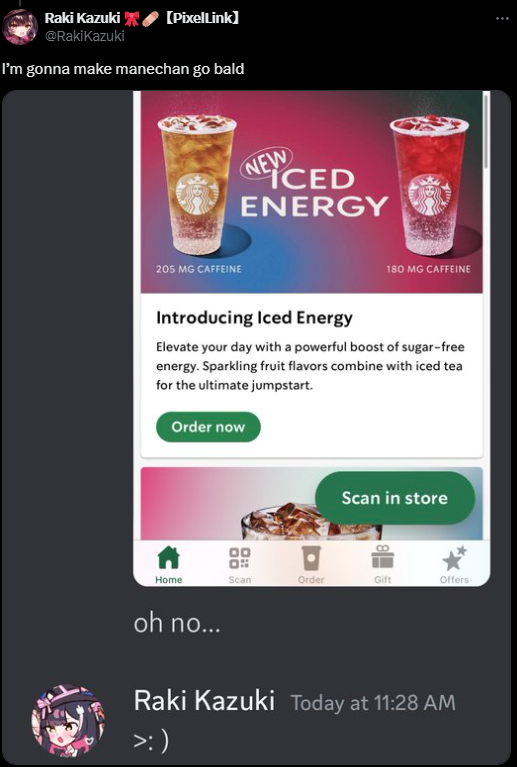Tap the iced drink banner below the card
This screenshot has height=767, width=517.
(x=312, y=504)
